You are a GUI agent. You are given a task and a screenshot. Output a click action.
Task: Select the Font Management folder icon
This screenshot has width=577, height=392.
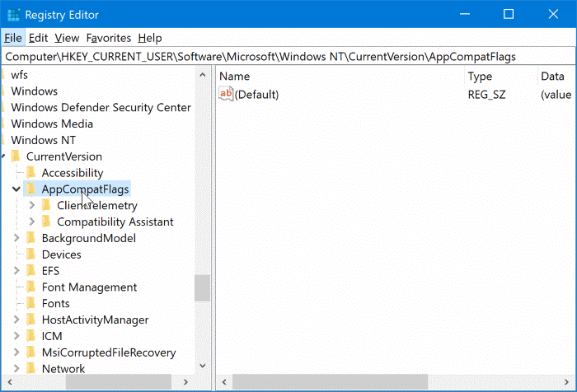pos(31,287)
